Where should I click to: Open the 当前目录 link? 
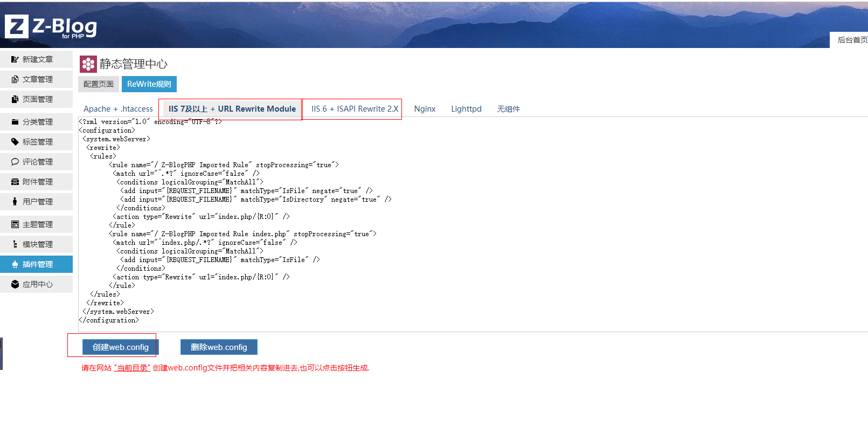tap(132, 368)
